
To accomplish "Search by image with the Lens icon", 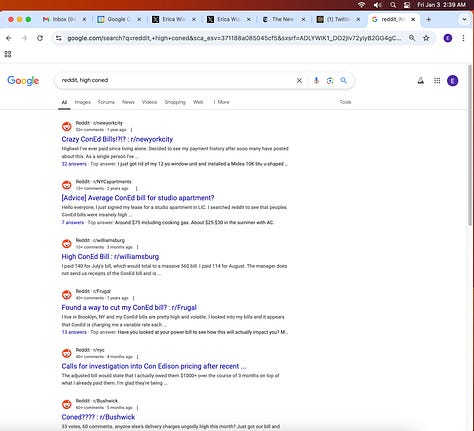I will [x=330, y=80].
